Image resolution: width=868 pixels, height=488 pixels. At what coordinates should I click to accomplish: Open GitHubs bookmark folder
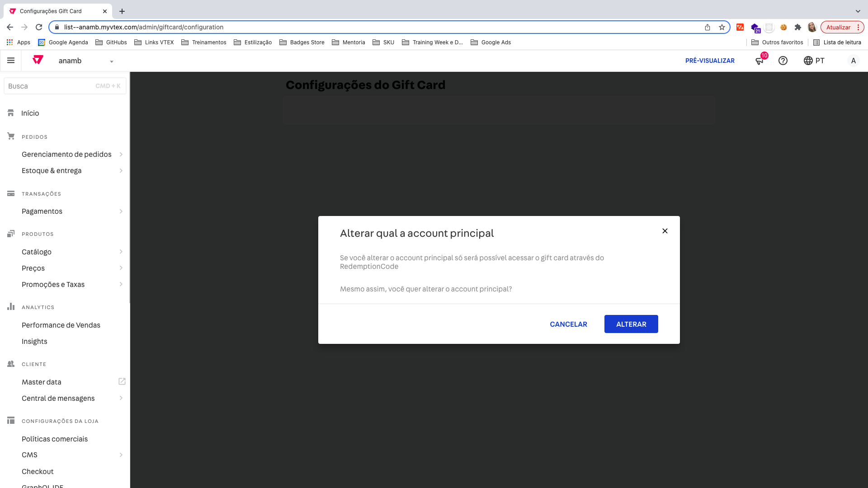pos(111,42)
